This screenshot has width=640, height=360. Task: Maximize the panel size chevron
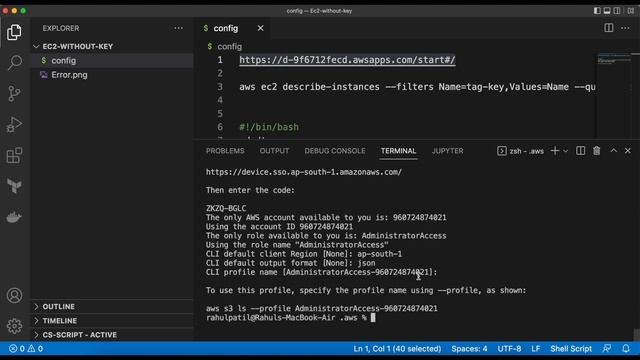613,151
